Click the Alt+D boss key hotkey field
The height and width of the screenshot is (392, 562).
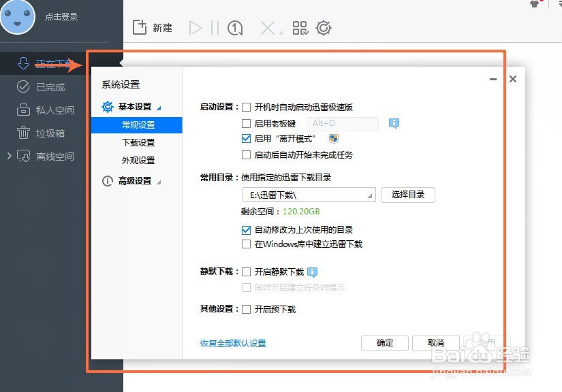click(342, 123)
